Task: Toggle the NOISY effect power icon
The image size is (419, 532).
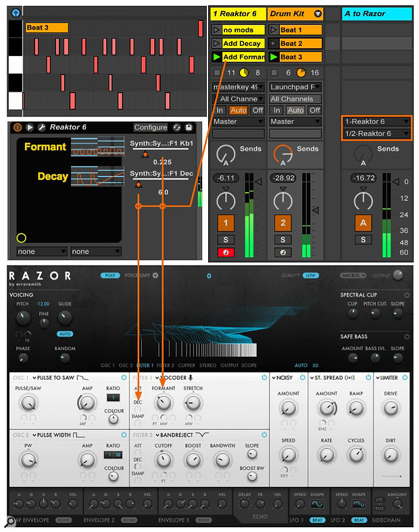Action: (302, 377)
